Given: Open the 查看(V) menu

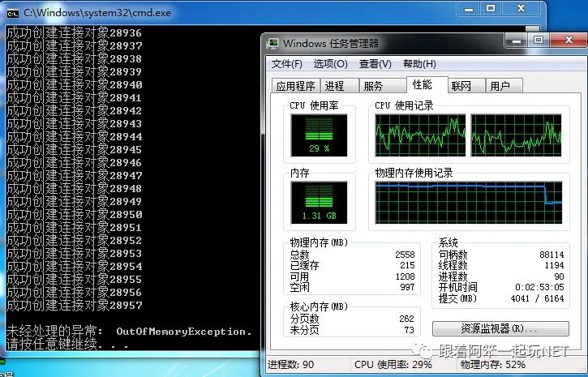Looking at the screenshot, I should (x=375, y=64).
